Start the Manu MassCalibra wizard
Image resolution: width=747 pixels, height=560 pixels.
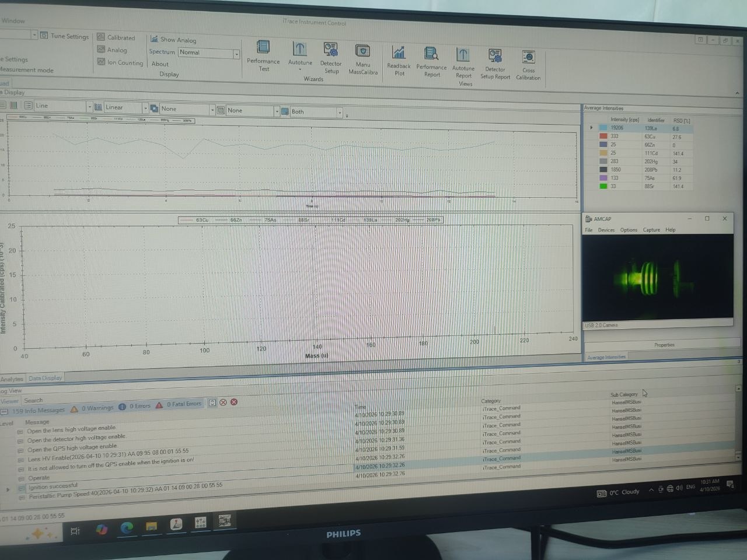click(x=363, y=59)
